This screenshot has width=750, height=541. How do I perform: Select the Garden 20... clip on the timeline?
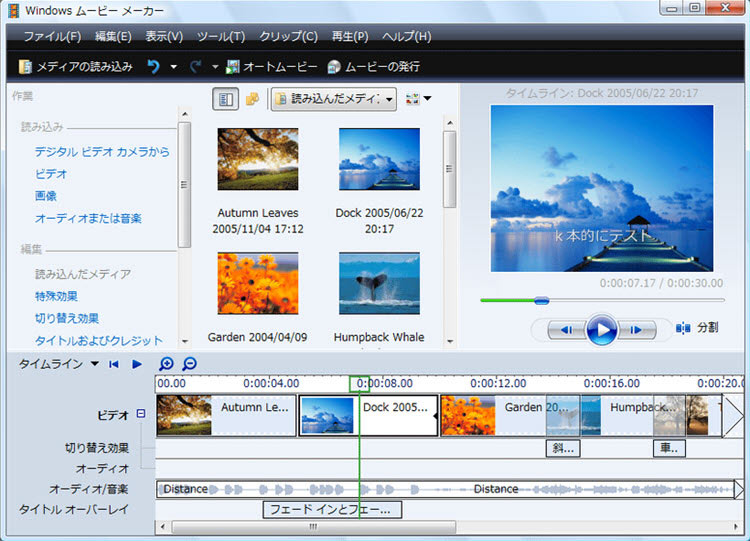click(493, 415)
